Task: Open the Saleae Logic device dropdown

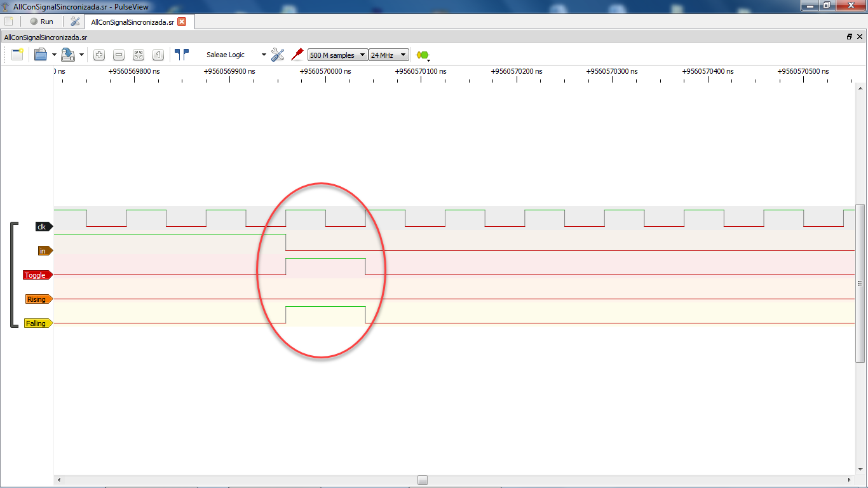Action: click(236, 55)
